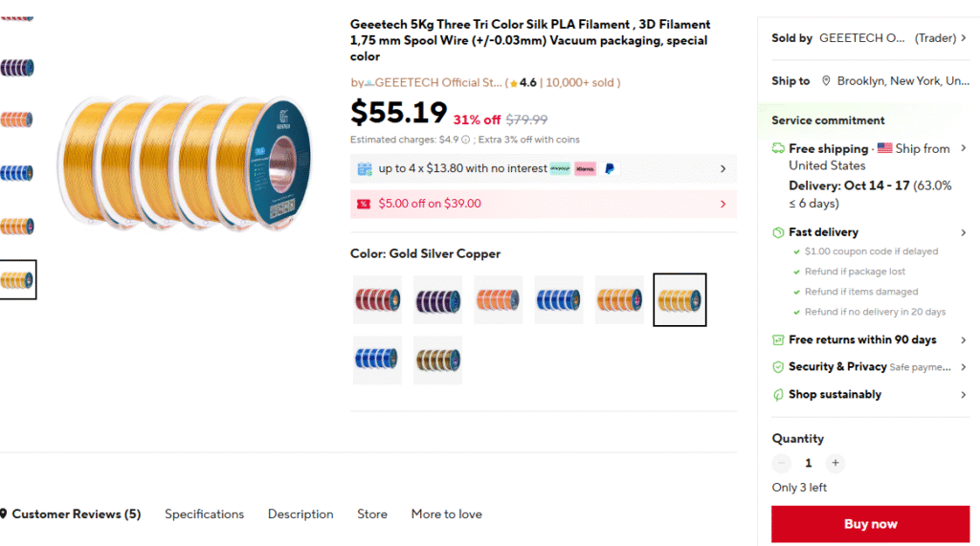
Task: Click the red coupon ticket icon
Action: click(x=364, y=204)
